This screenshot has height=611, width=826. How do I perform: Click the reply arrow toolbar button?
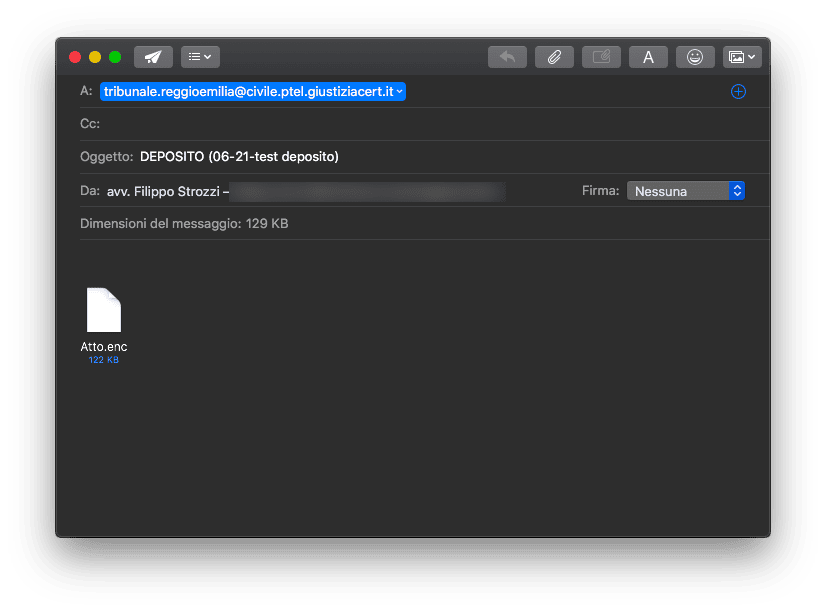point(507,57)
